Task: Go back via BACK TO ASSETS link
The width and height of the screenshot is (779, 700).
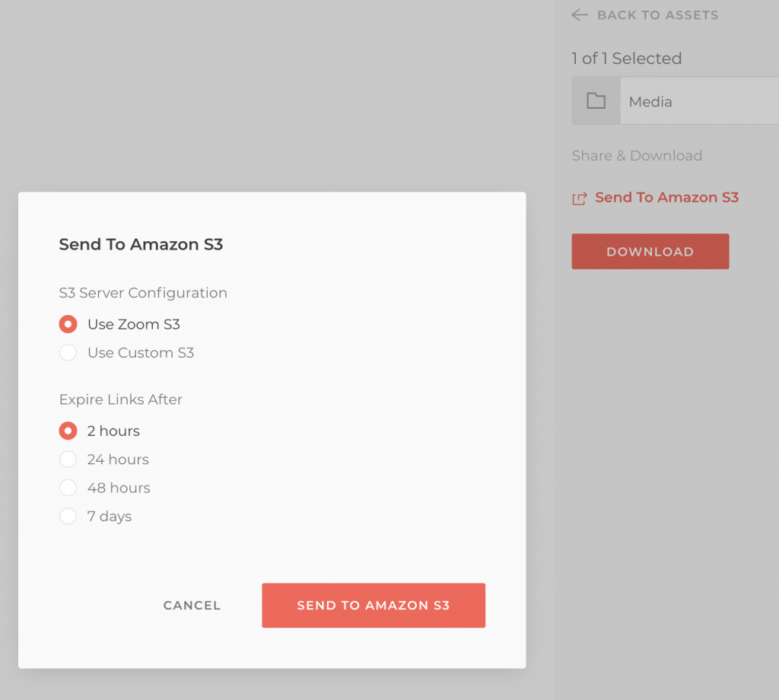Action: tap(657, 15)
